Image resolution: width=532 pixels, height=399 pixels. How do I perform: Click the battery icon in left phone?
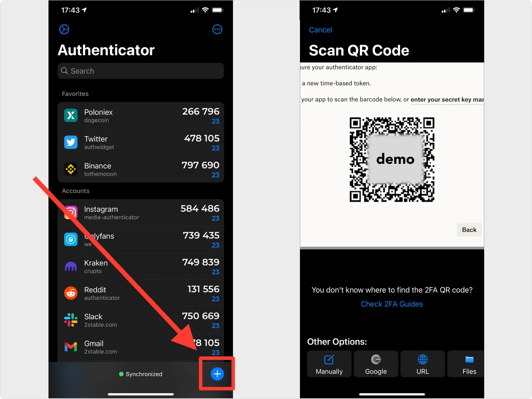click(x=218, y=10)
